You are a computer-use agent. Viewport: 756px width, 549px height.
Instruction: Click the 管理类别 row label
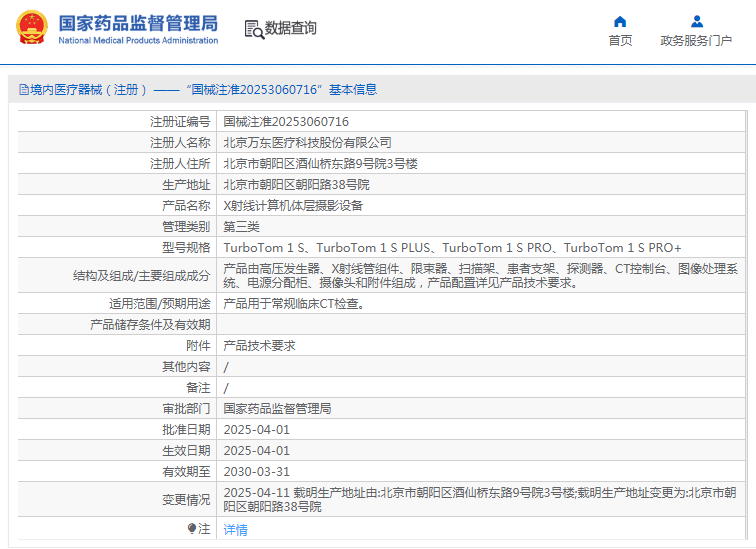coord(186,227)
